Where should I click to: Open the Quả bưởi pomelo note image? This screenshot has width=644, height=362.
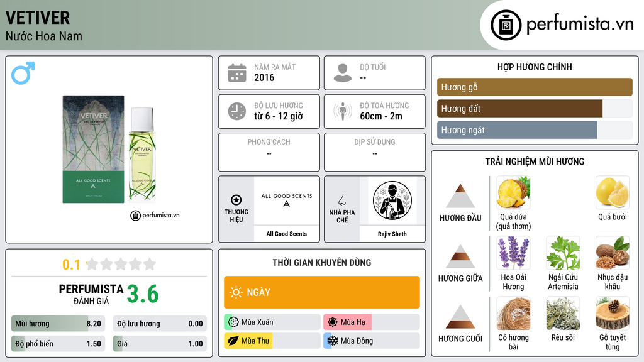click(613, 192)
